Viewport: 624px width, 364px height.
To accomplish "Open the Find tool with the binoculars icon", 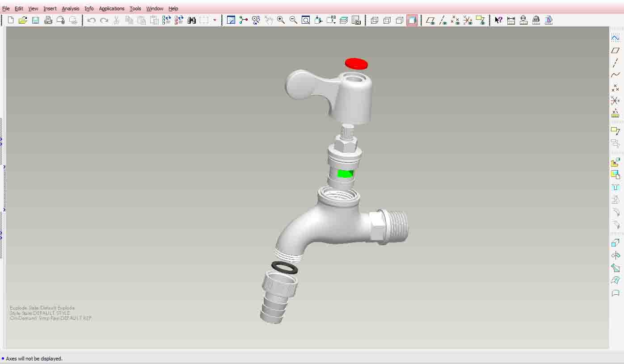I will click(192, 20).
